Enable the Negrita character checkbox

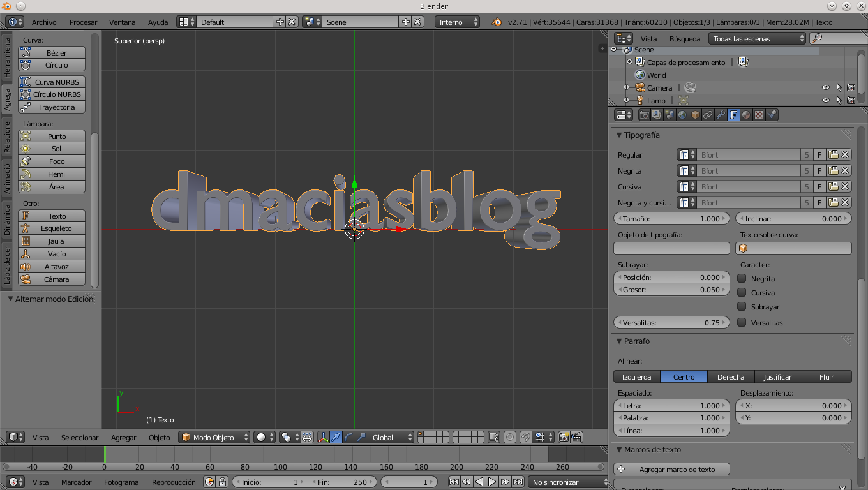(742, 278)
